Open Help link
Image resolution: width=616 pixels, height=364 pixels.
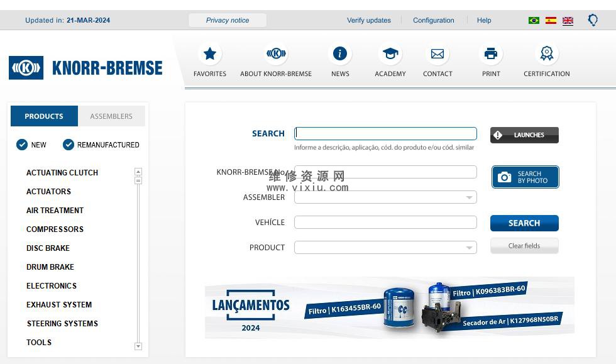tap(484, 21)
